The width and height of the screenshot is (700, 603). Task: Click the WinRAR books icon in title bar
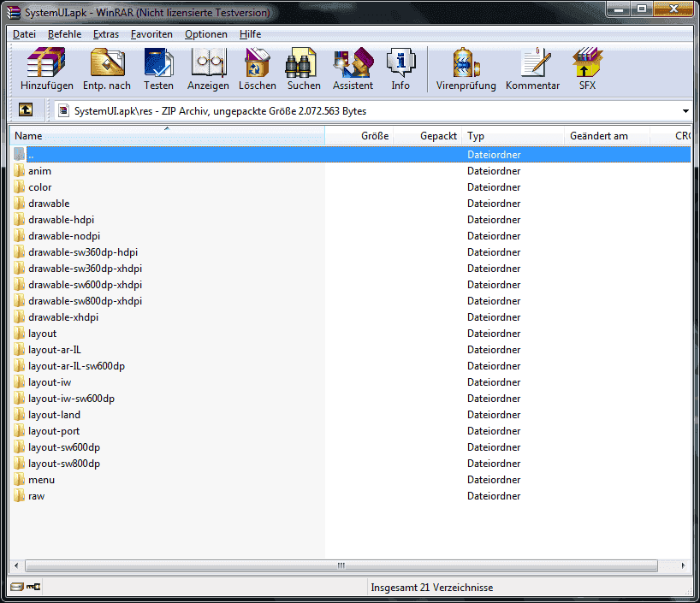(x=14, y=13)
